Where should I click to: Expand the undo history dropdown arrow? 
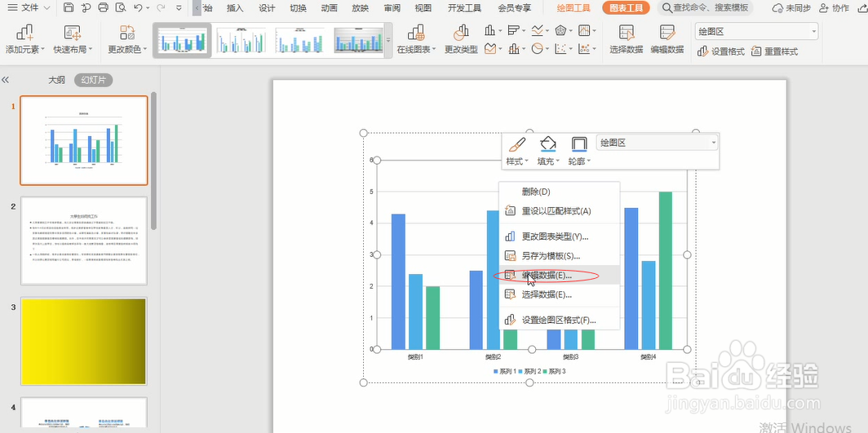[147, 7]
